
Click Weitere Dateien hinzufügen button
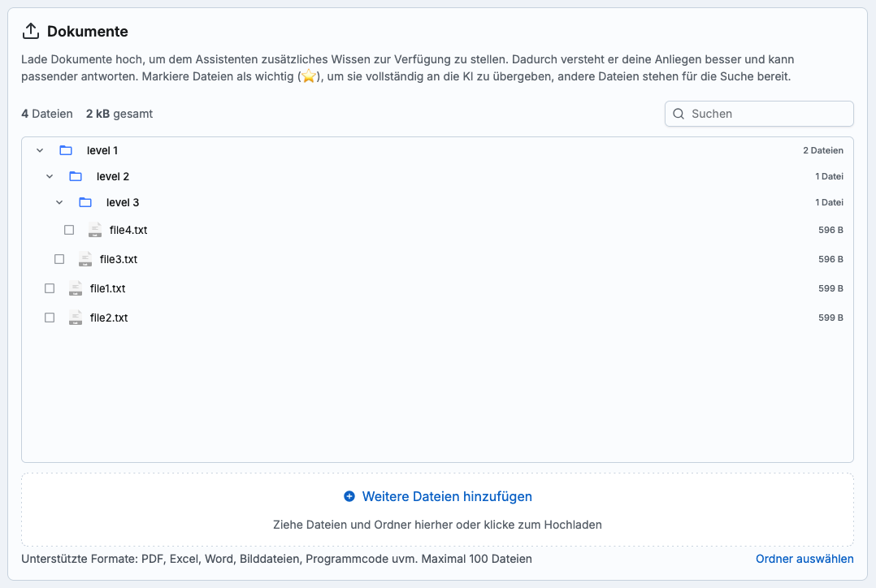click(x=438, y=496)
